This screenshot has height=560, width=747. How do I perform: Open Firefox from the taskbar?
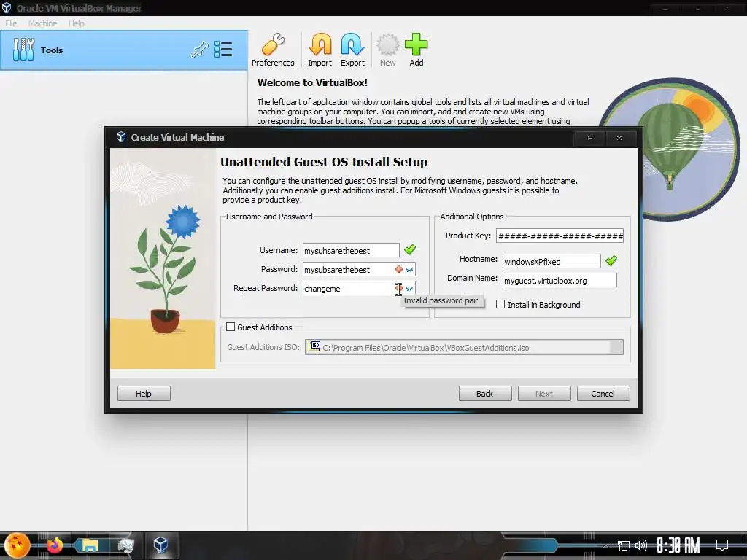pyautogui.click(x=54, y=545)
